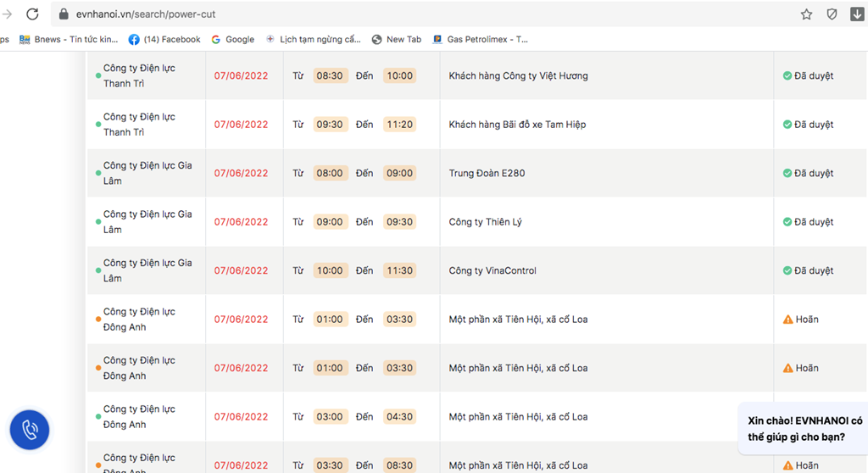868x473 pixels.
Task: Select the 09:30 start time of Tam Hiệp row
Action: click(330, 125)
